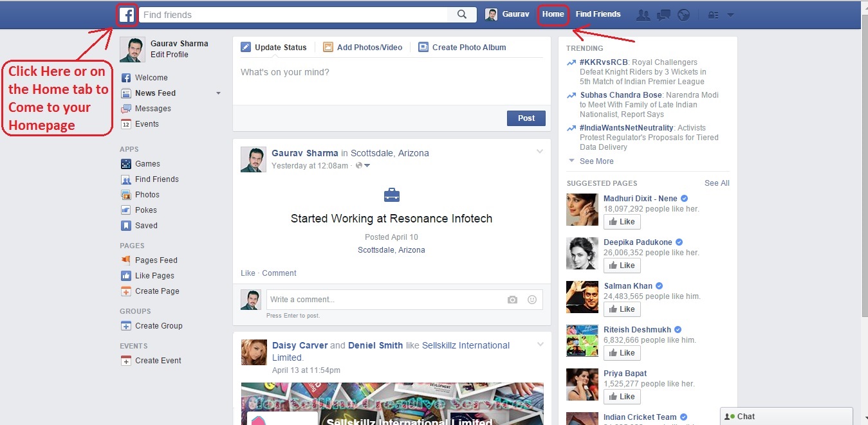Open the notifications globe icon
Viewport: 868px width, 425px height.
(683, 15)
